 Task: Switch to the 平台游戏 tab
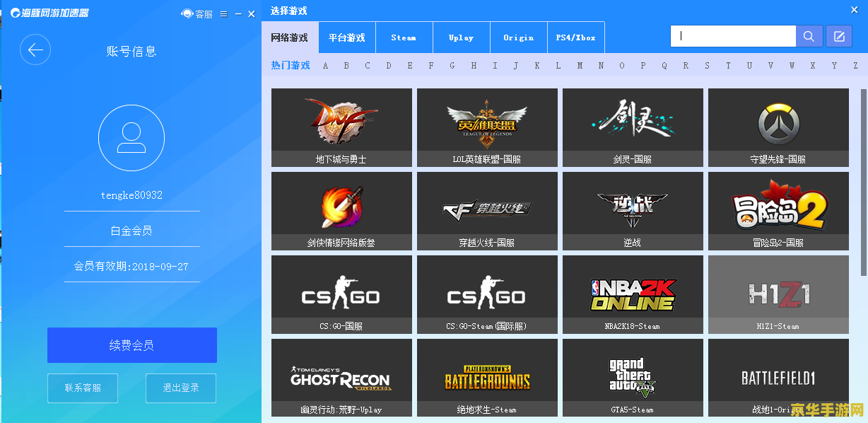pyautogui.click(x=346, y=37)
